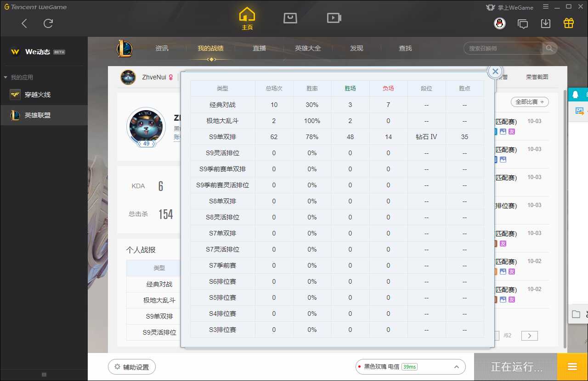The width and height of the screenshot is (588, 381).
Task: Go to the next page of matches
Action: click(530, 336)
